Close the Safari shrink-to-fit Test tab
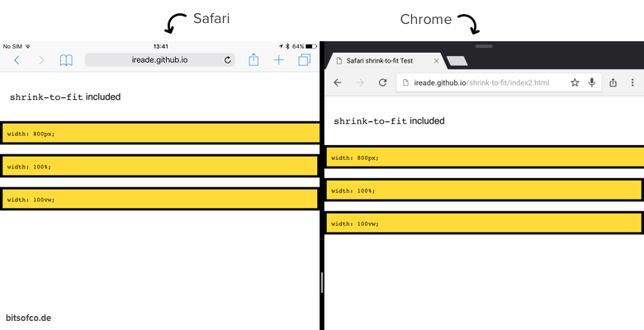 tap(436, 61)
